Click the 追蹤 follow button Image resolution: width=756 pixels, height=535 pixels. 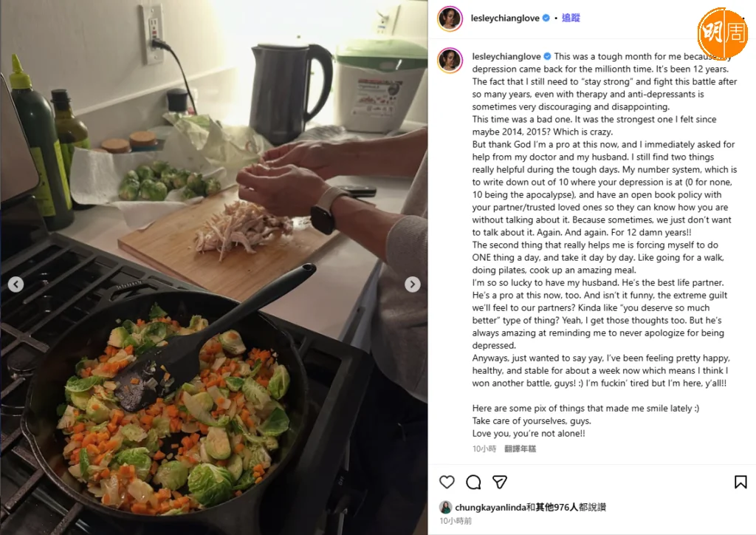(571, 18)
